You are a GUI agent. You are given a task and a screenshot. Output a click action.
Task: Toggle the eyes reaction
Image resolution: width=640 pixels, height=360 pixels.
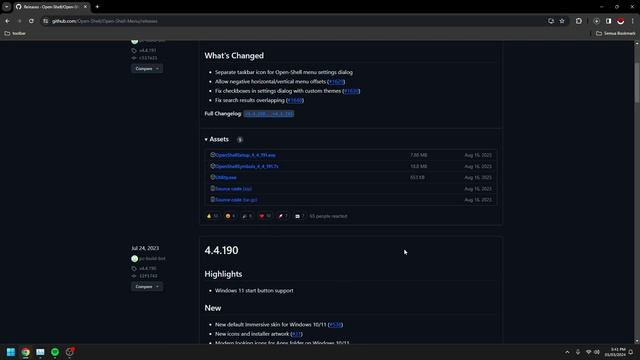[300, 216]
